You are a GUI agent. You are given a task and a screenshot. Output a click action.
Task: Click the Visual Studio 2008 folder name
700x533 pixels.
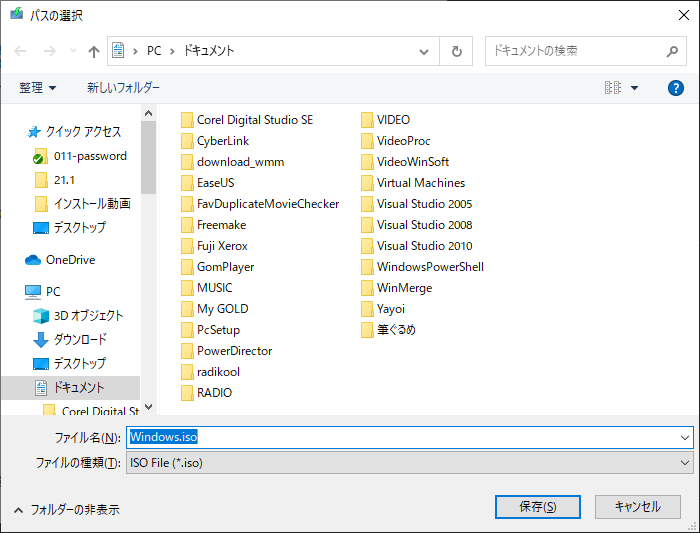pos(424,225)
